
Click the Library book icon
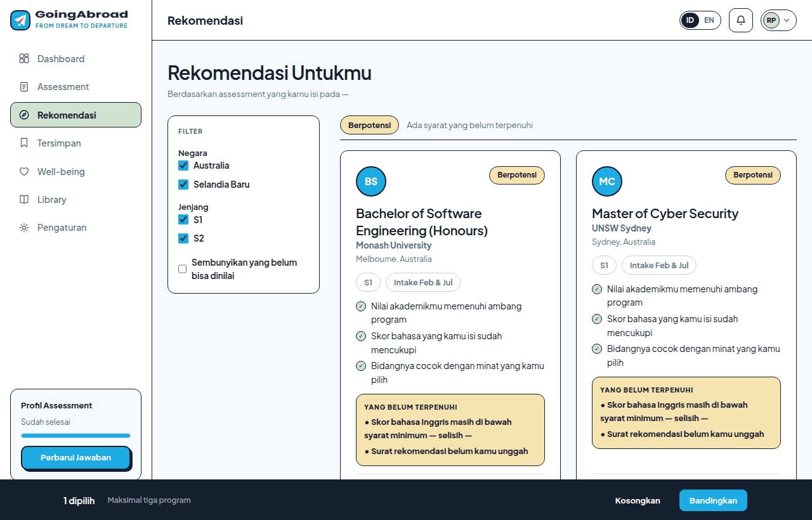click(24, 200)
